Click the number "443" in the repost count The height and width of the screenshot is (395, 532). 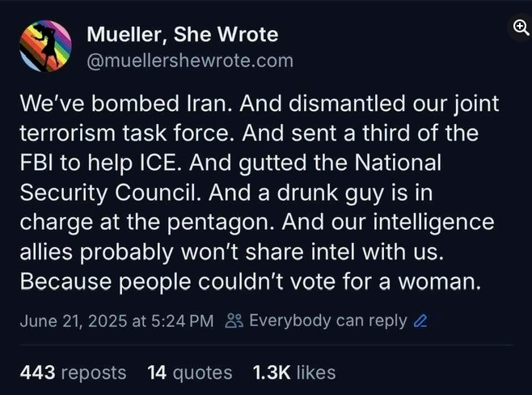coord(37,372)
